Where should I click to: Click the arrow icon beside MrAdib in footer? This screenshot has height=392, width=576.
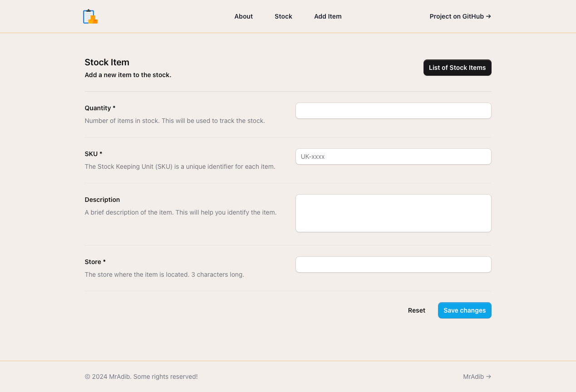(x=488, y=377)
